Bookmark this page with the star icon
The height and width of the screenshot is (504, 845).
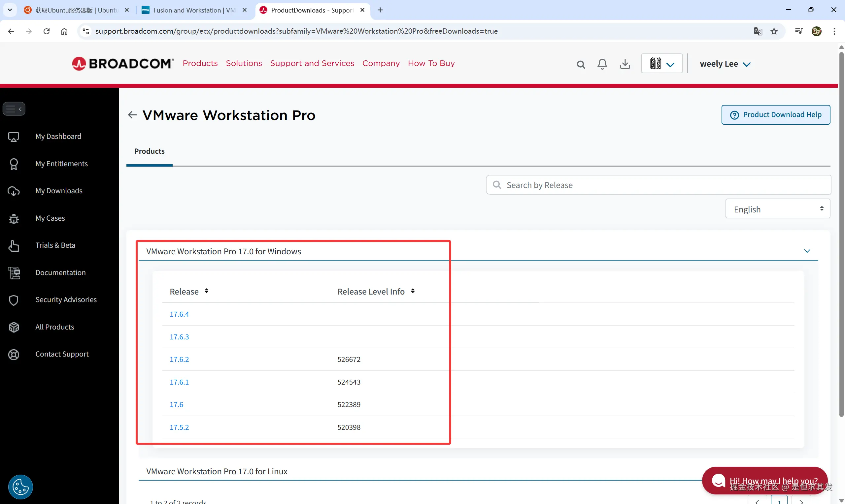774,31
